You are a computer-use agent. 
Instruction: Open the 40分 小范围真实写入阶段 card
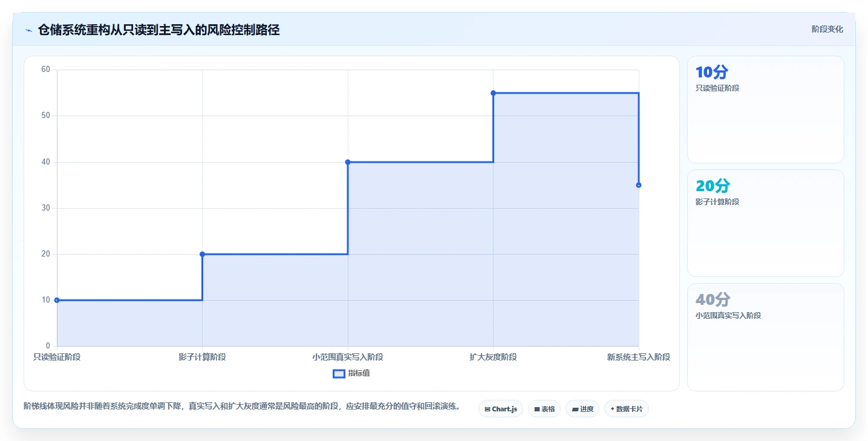(x=765, y=337)
